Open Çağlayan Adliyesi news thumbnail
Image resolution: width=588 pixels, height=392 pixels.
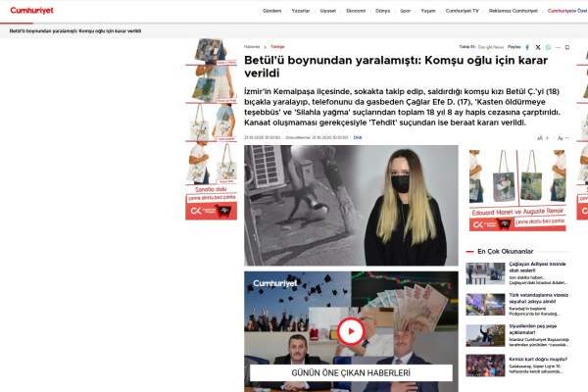pos(485,273)
